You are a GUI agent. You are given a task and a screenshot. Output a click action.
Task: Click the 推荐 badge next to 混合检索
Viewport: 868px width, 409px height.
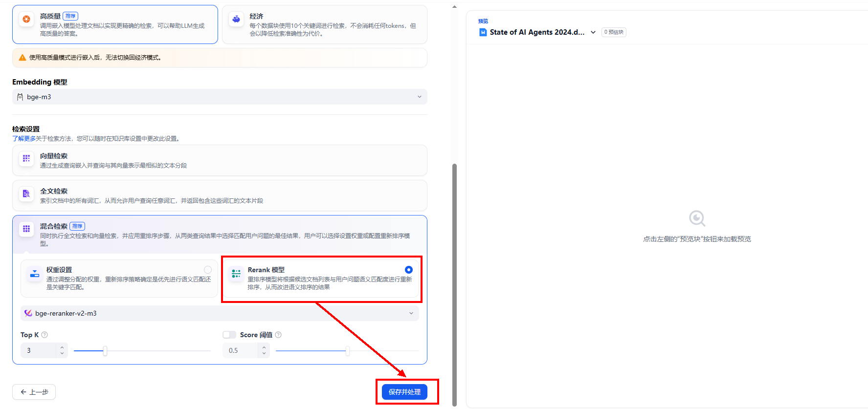click(x=77, y=226)
